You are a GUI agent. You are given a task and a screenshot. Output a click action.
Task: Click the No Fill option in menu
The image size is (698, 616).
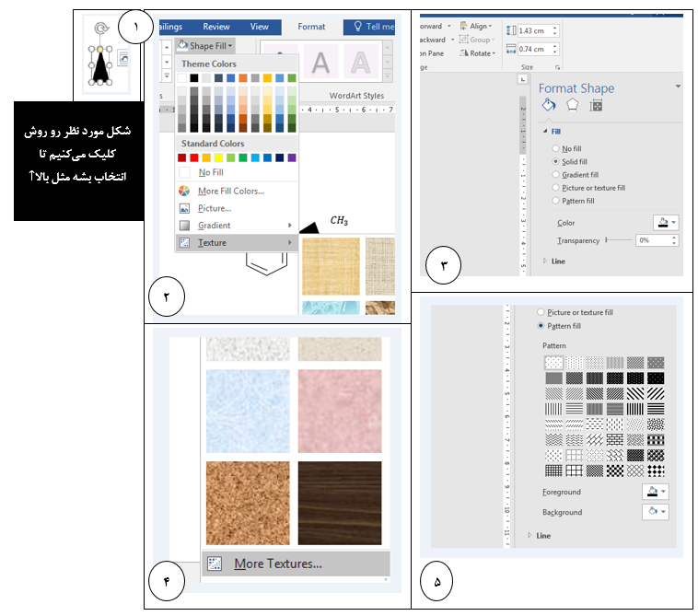tap(210, 172)
